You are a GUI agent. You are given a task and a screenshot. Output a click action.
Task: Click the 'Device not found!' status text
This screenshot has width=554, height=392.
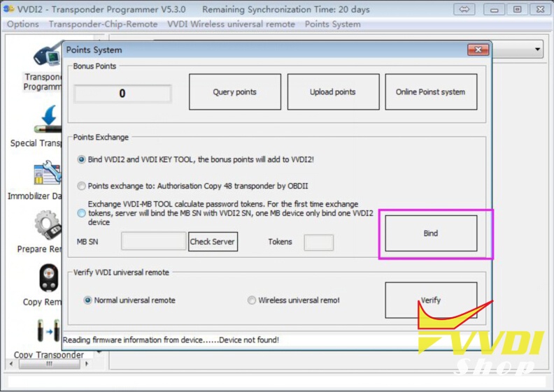[x=249, y=340]
